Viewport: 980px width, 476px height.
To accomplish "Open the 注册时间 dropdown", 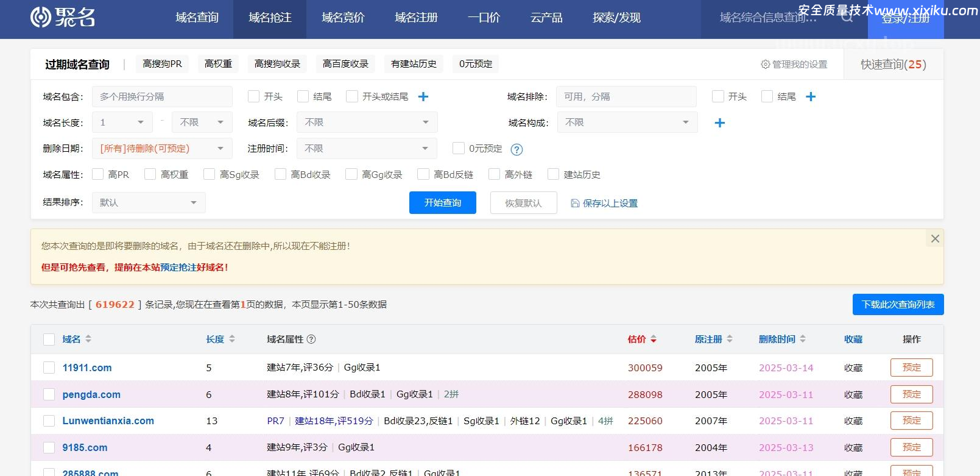I will point(367,149).
